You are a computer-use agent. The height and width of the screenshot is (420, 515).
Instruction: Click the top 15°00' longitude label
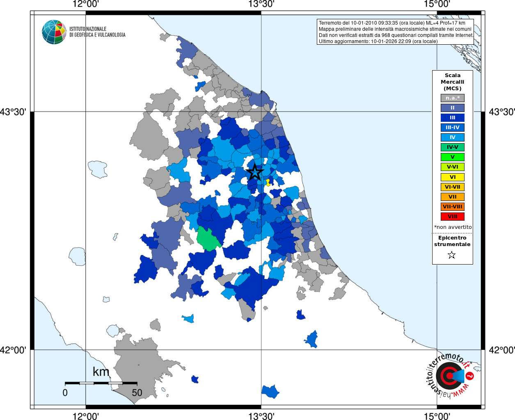(x=437, y=4)
